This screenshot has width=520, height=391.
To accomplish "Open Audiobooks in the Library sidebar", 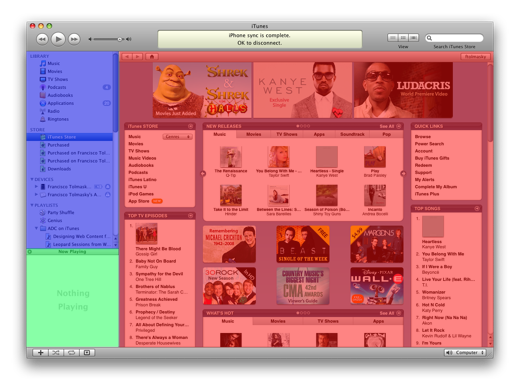I will point(60,95).
